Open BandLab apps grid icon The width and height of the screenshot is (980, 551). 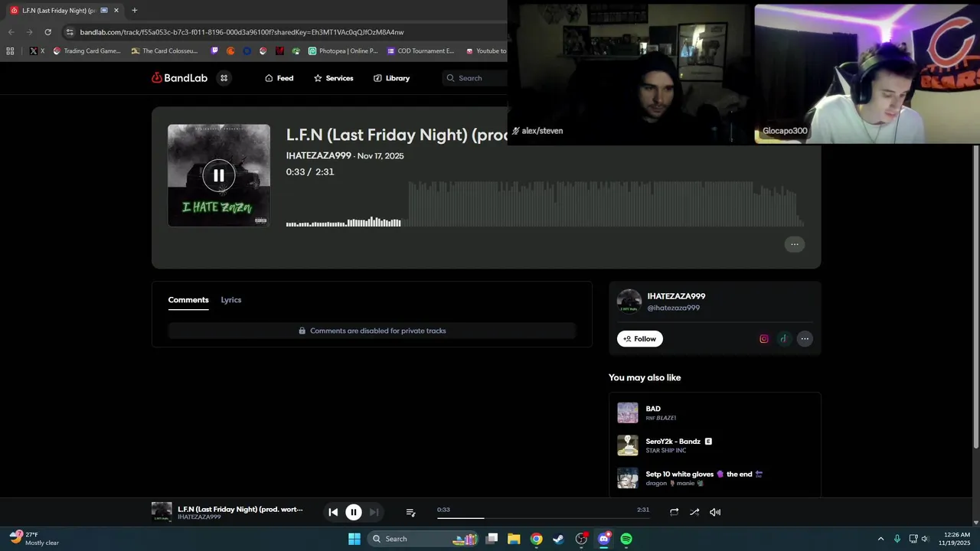pos(224,78)
